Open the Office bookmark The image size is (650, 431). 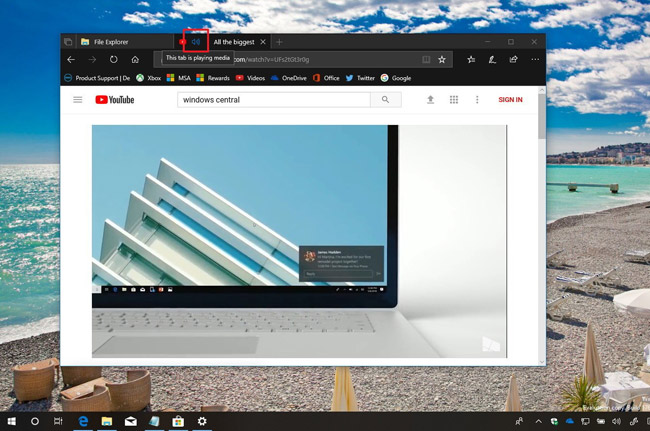pyautogui.click(x=326, y=78)
